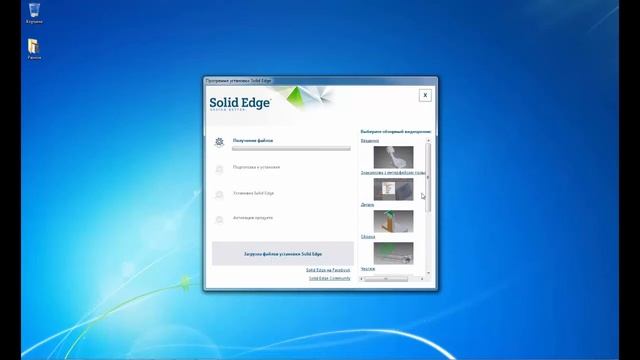Open the 'Чертеж' video link
Viewport: 640px width, 360px height.
[368, 269]
